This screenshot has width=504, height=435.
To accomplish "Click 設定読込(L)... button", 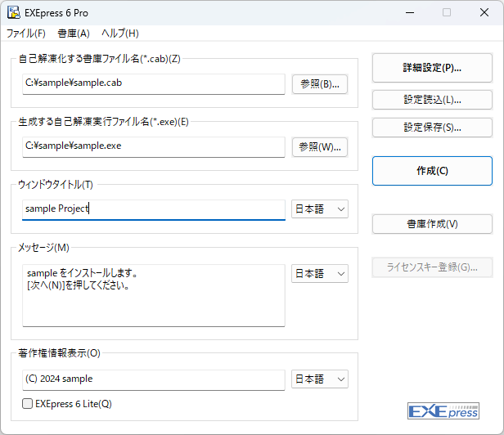I will (432, 100).
